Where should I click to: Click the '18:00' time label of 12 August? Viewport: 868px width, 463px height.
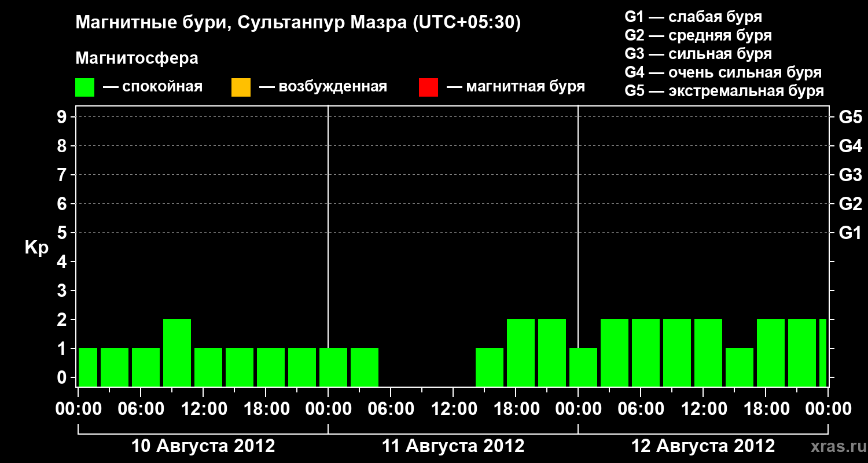(x=766, y=409)
